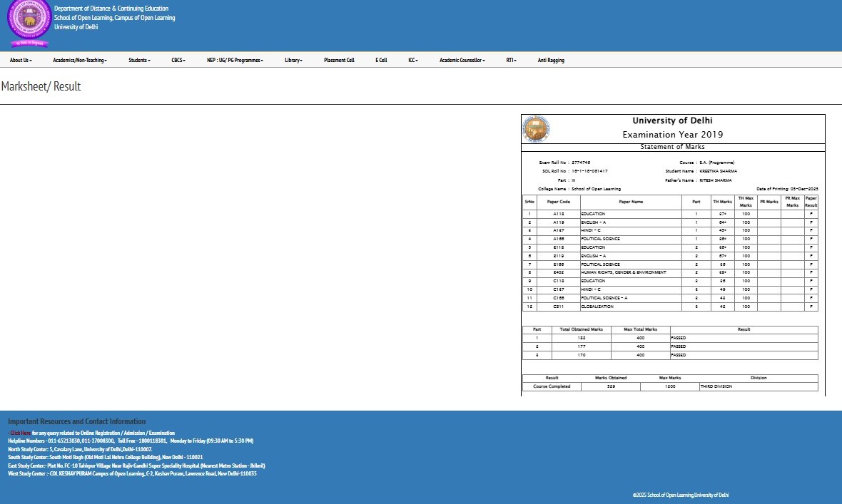Viewport: 842px width, 504px height.
Task: Follow the red Click Here link in footer
Action: (x=20, y=433)
